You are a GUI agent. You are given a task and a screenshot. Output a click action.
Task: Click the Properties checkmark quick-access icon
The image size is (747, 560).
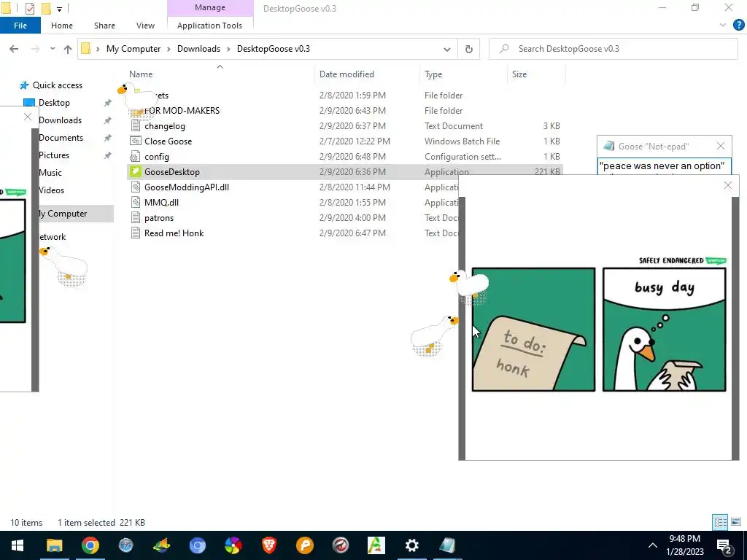point(29,9)
